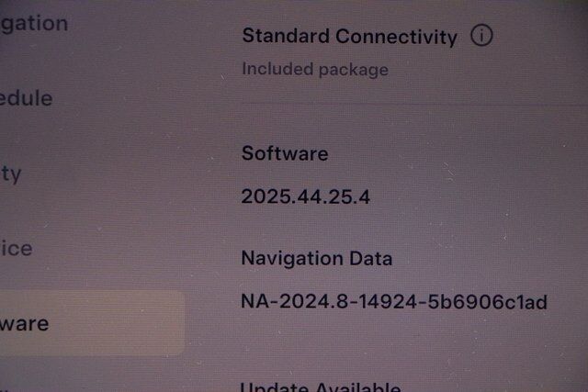
Task: Click the word package in the subtitle
Action: click(354, 70)
